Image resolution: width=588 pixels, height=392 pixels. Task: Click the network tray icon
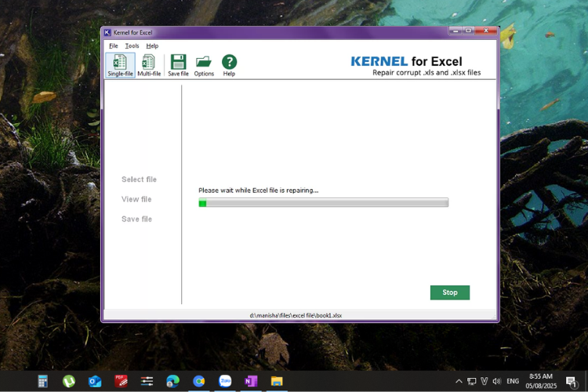click(x=471, y=382)
